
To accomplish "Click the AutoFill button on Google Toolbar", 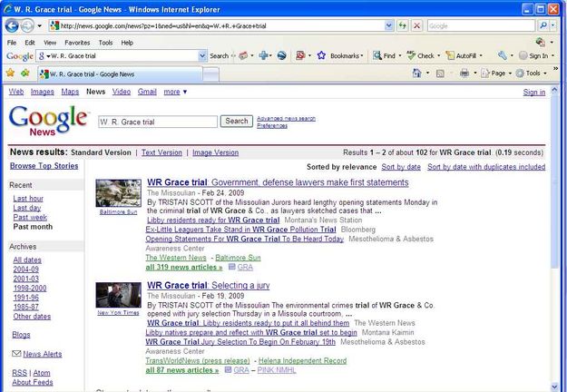I will [x=461, y=56].
